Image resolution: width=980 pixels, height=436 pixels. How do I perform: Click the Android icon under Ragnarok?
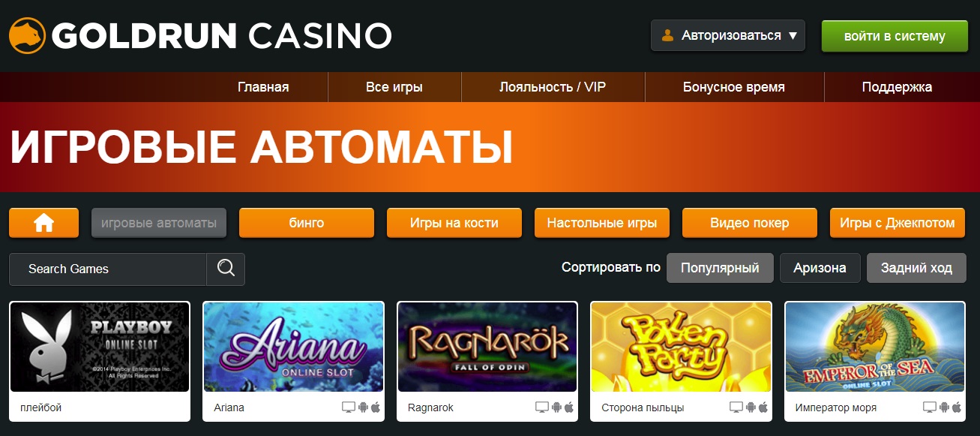coord(556,407)
